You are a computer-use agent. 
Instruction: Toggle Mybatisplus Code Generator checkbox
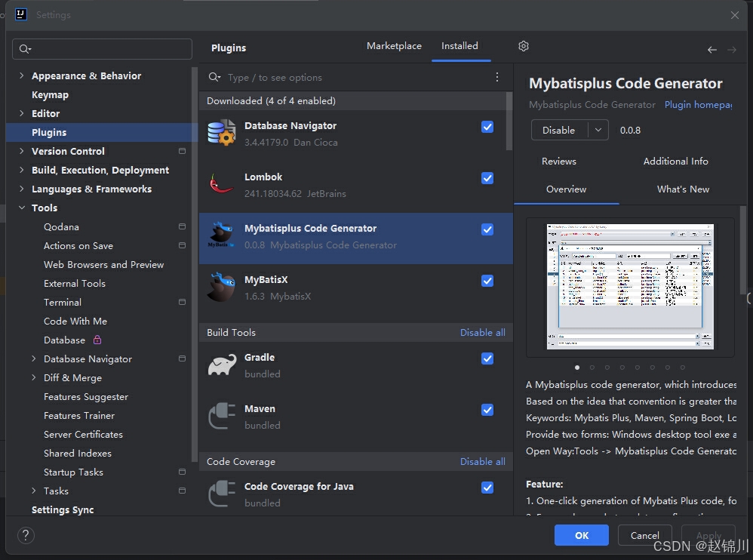[x=487, y=229]
